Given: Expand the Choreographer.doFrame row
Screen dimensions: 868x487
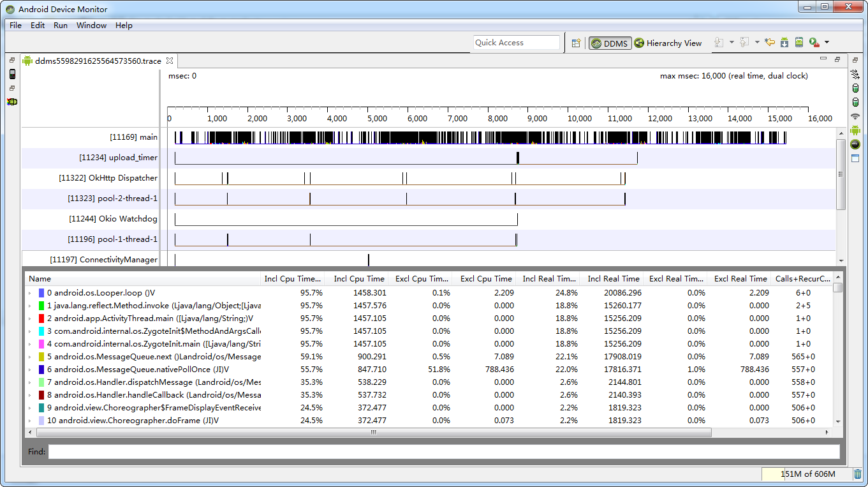Looking at the screenshot, I should 29,421.
